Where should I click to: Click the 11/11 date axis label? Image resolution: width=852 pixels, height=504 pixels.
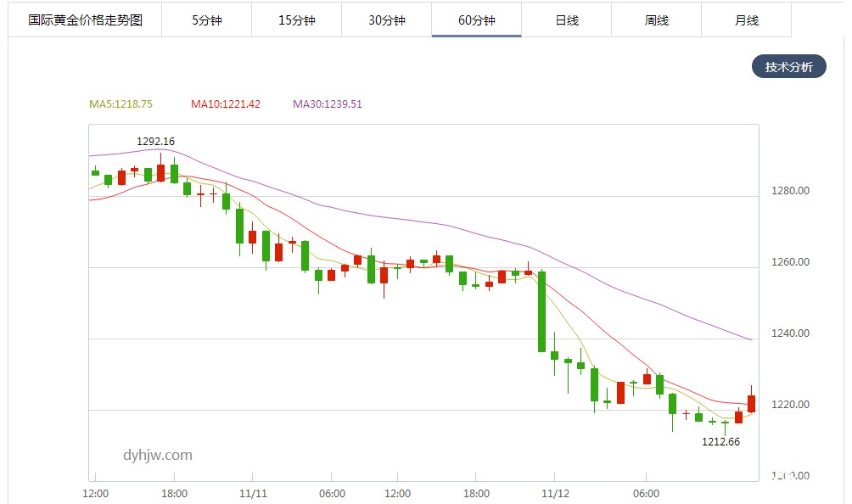point(254,493)
